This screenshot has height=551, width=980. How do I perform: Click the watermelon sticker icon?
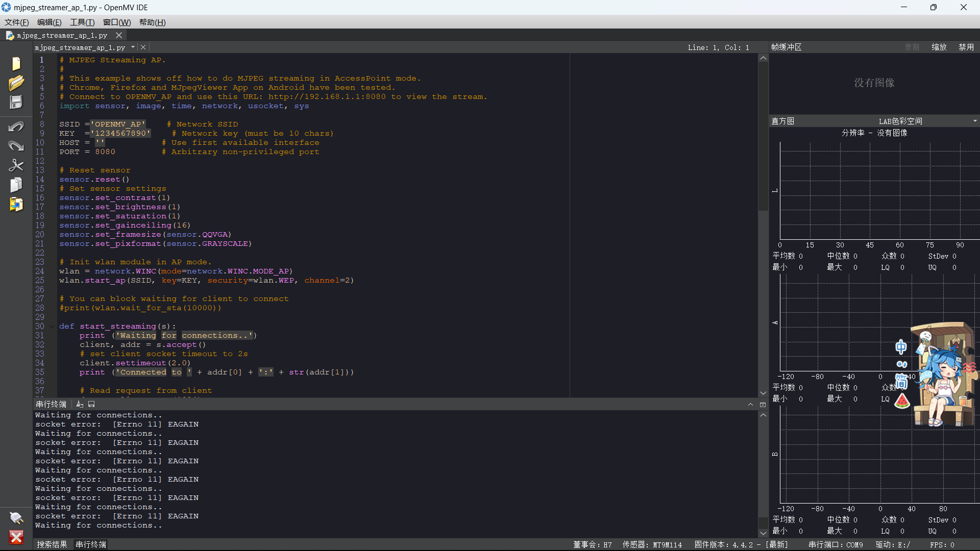[902, 400]
